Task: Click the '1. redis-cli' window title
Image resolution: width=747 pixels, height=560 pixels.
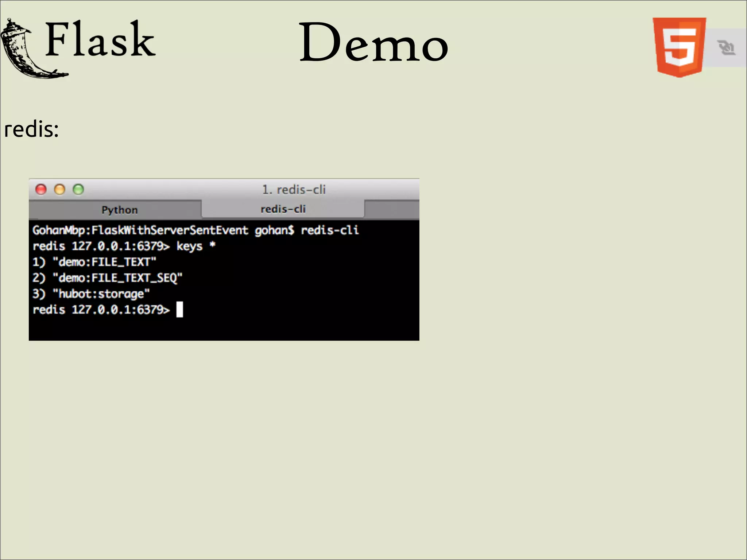Action: pos(294,190)
